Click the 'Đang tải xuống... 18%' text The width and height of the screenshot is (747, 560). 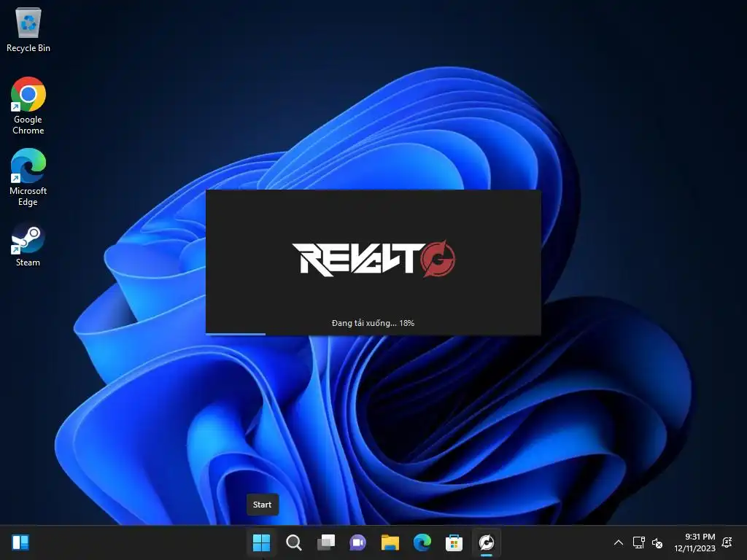[373, 323]
